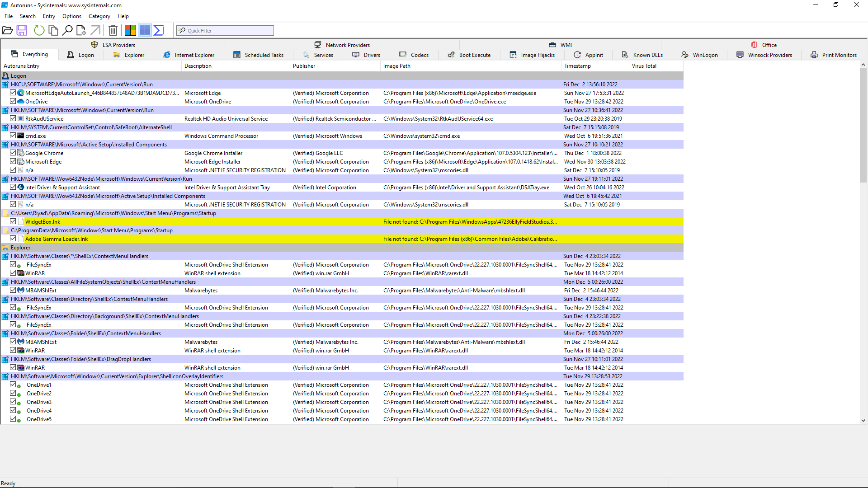This screenshot has width=868, height=488.
Task: Uncheck the WidgetBox.lnk entry checkbox
Action: point(13,221)
